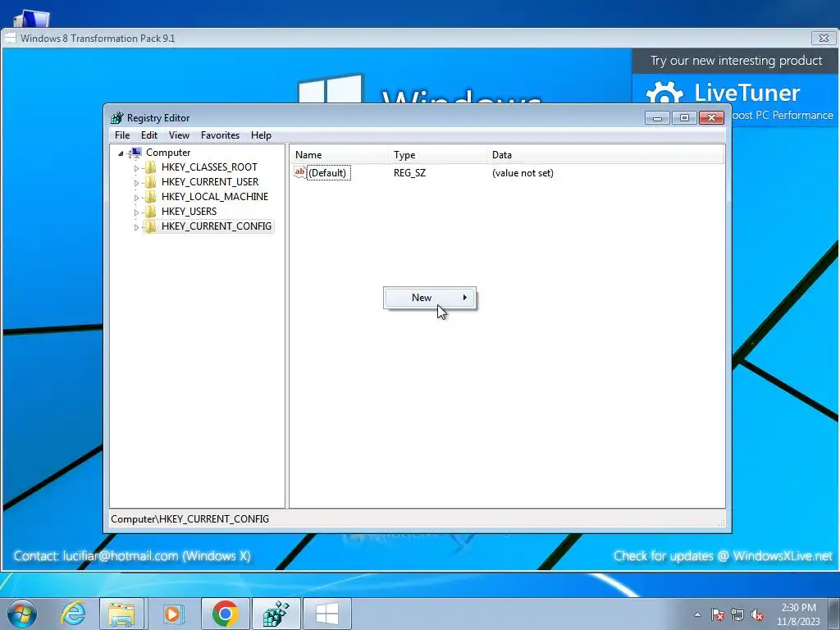Expand the HKEY_USERS key
Screen dimensions: 840x630
136,212
